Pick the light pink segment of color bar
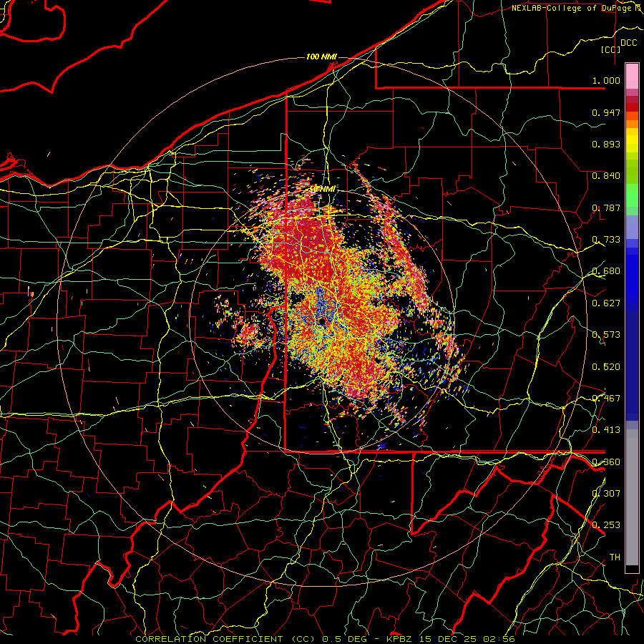 (x=632, y=76)
